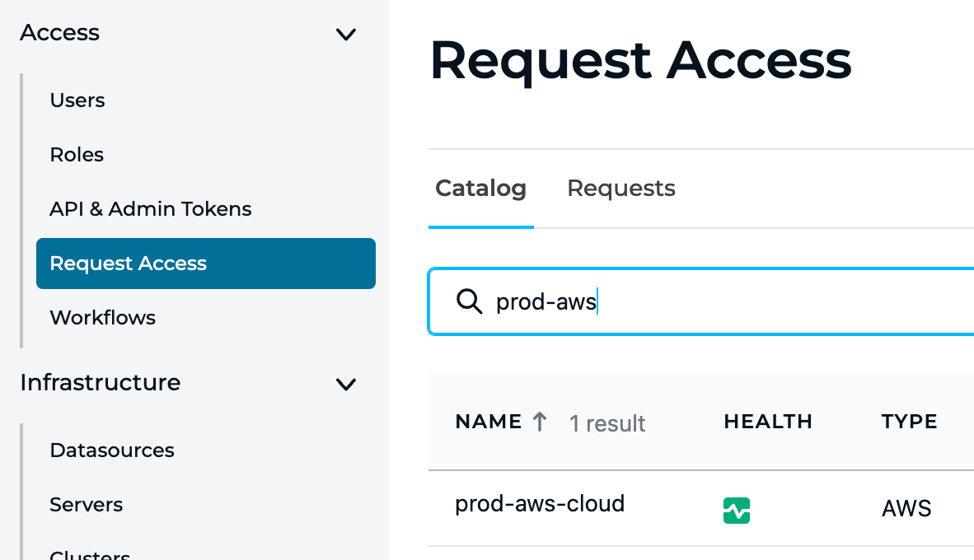Click the sort arrow next to NAME

pyautogui.click(x=540, y=421)
